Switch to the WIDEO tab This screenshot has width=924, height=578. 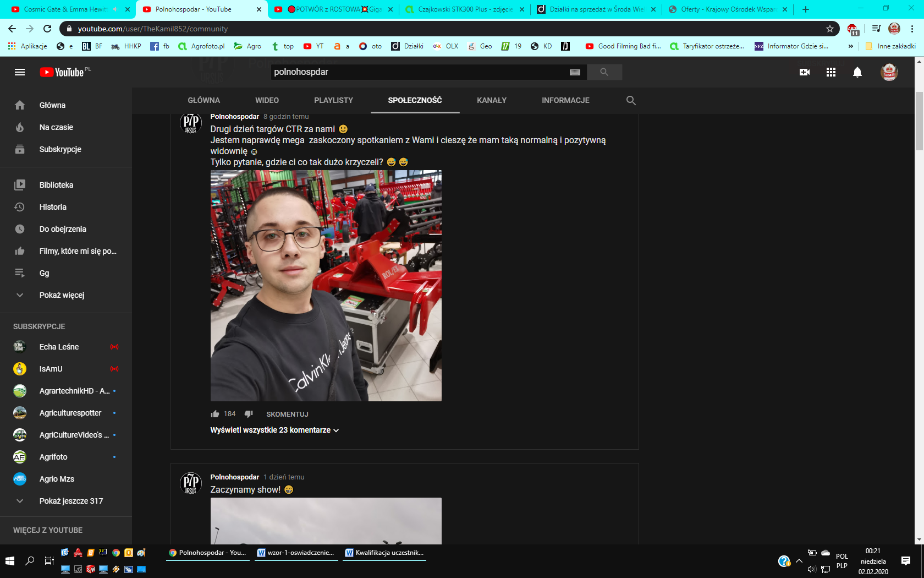267,100
